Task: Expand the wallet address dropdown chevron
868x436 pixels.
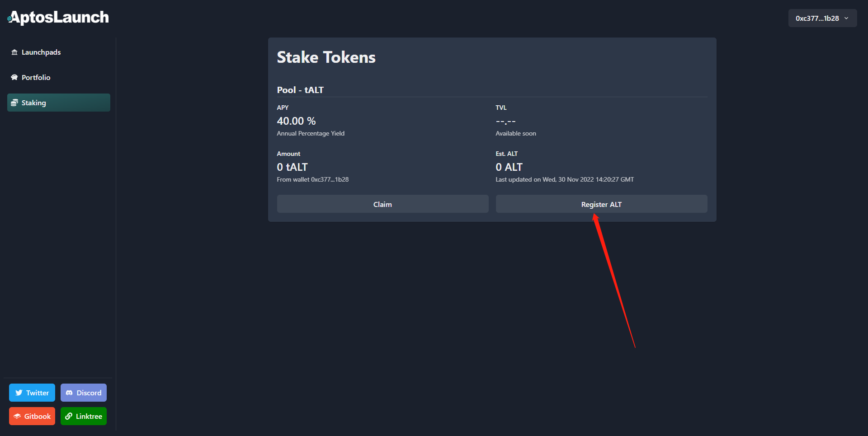Action: point(846,19)
